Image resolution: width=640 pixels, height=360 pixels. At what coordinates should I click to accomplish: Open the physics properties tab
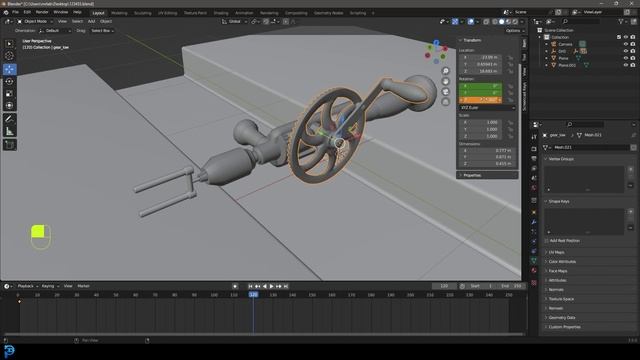coord(534,241)
